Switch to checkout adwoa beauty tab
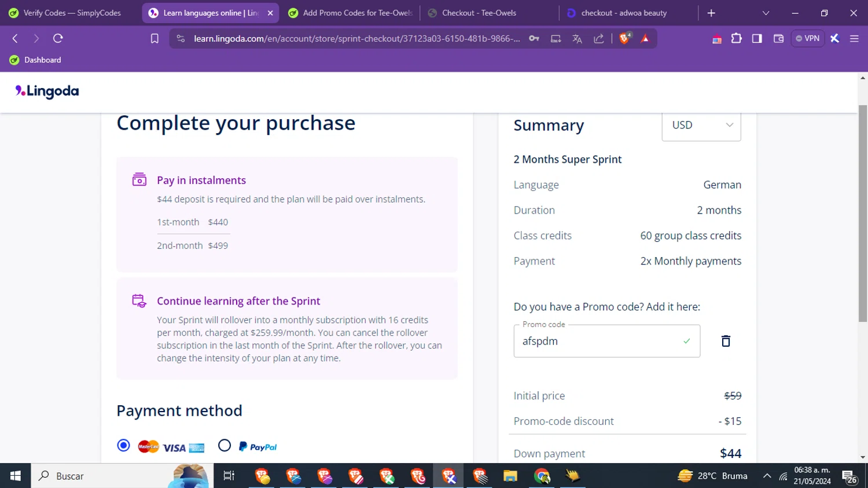Screen dimensions: 868x488 click(628, 13)
